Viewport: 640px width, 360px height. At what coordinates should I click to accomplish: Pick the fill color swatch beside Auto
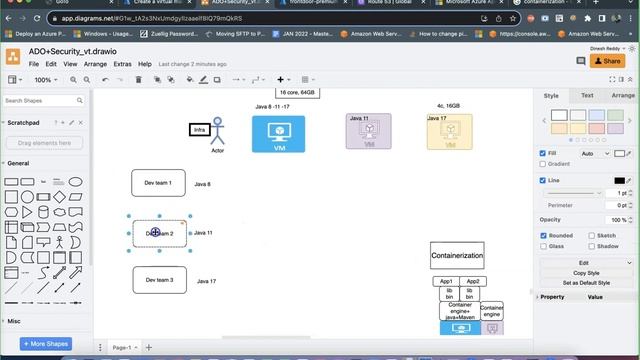pos(619,153)
